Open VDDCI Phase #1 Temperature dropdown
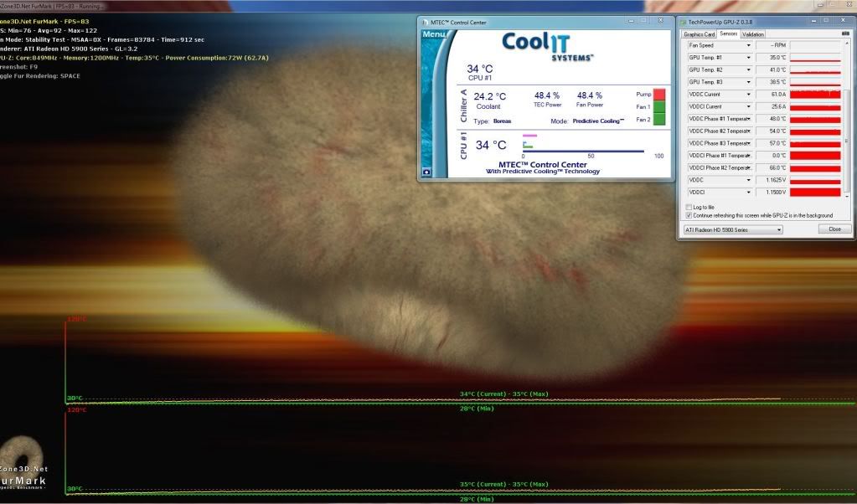Screen dimensions: 857x504 click(748, 156)
